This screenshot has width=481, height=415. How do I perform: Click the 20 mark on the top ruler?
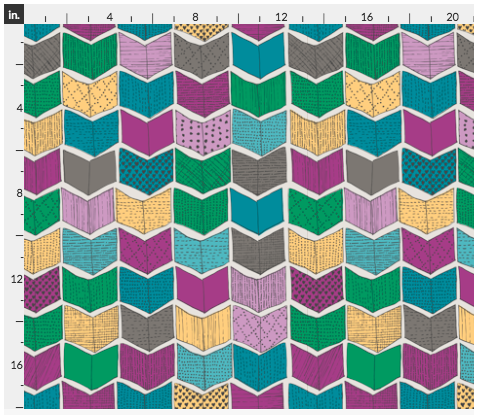[452, 17]
